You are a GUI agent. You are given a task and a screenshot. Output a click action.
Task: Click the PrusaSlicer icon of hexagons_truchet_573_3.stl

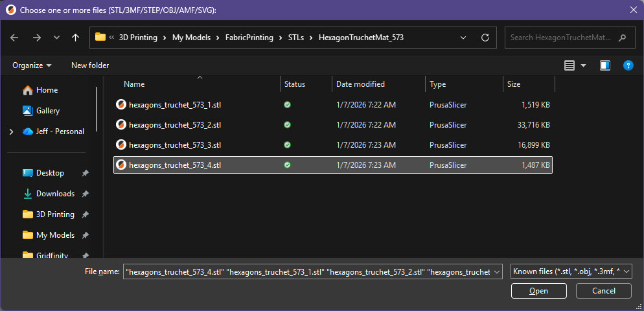coord(121,144)
